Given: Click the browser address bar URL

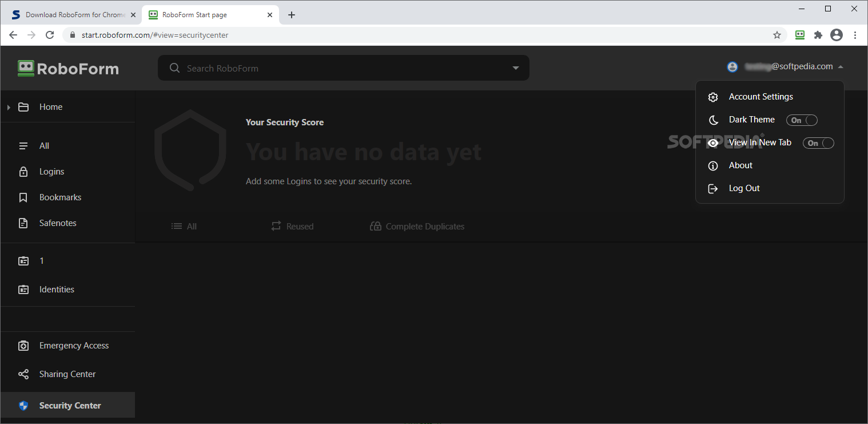Looking at the screenshot, I should (155, 35).
